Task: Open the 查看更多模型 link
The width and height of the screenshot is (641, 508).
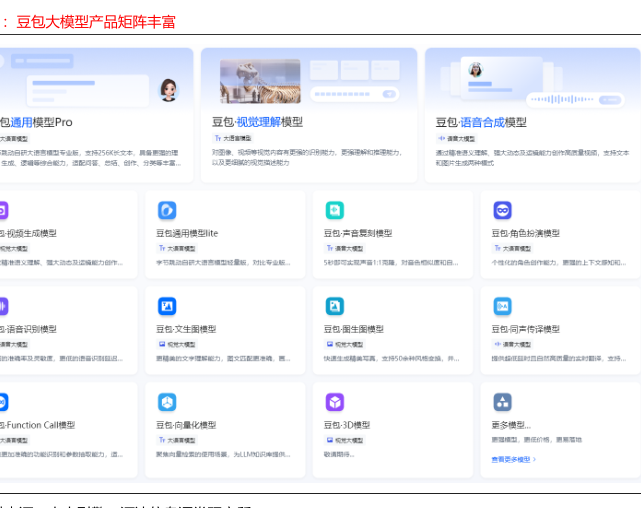Action: pos(513,459)
